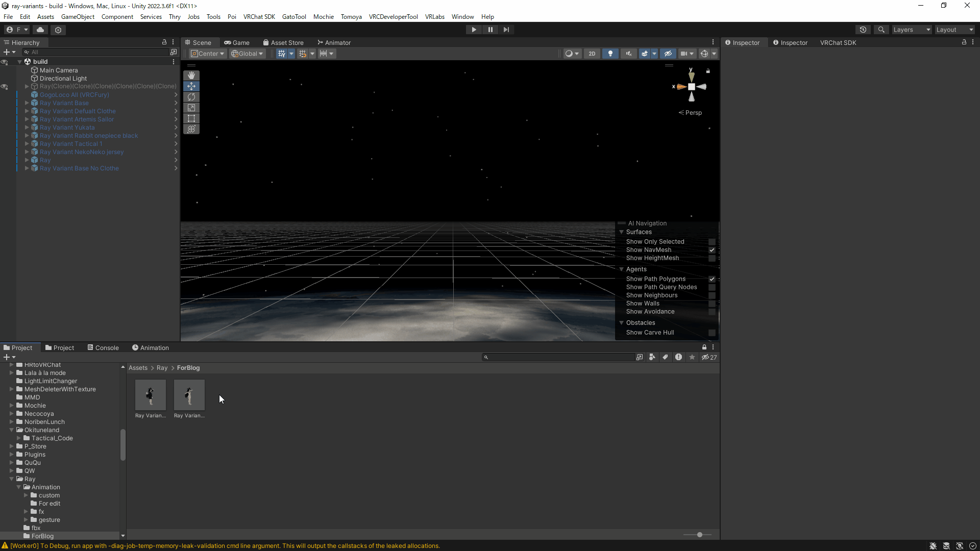Click Ray in the breadcrumb path

[162, 368]
